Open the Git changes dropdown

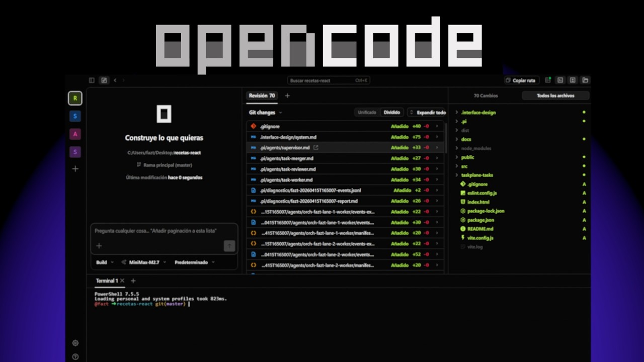pyautogui.click(x=266, y=113)
